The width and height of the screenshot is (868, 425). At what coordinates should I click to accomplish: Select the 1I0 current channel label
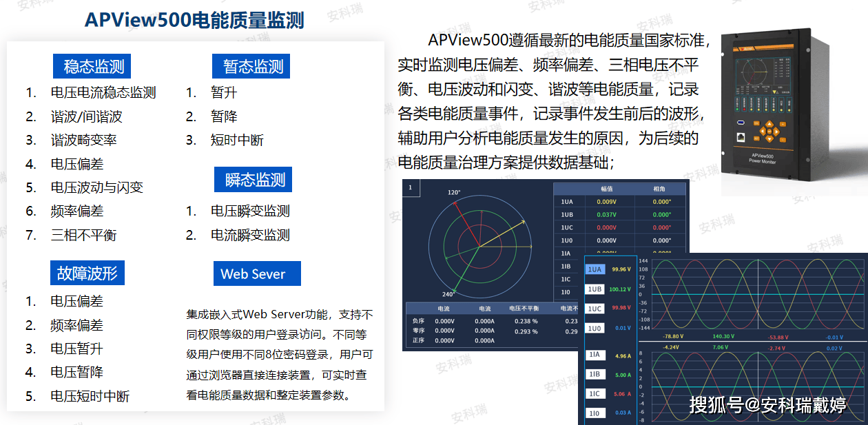pos(596,413)
